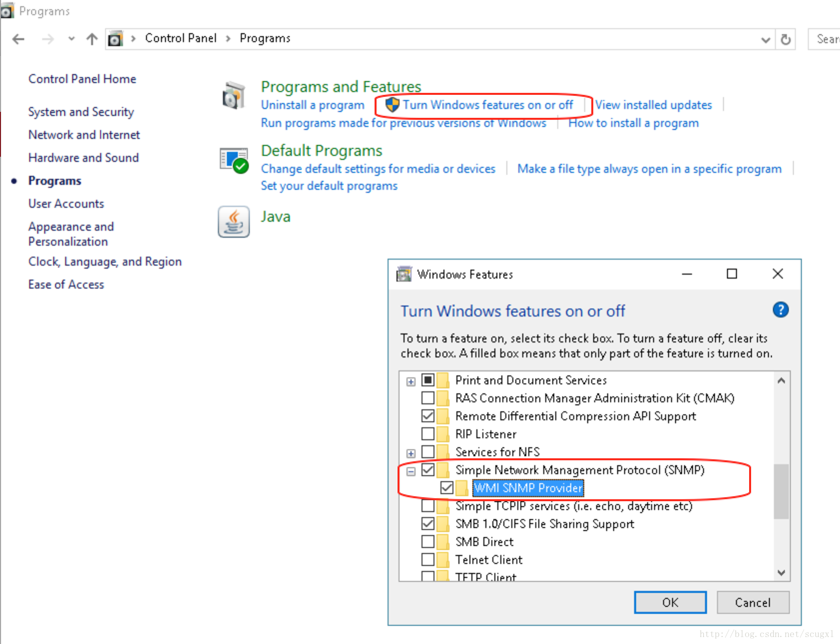Open recent locations dropdown arrow
The width and height of the screenshot is (840, 644).
point(71,39)
